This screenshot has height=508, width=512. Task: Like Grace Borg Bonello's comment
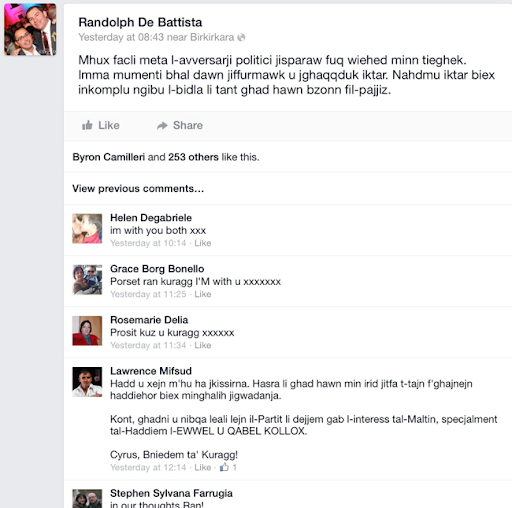pos(203,294)
